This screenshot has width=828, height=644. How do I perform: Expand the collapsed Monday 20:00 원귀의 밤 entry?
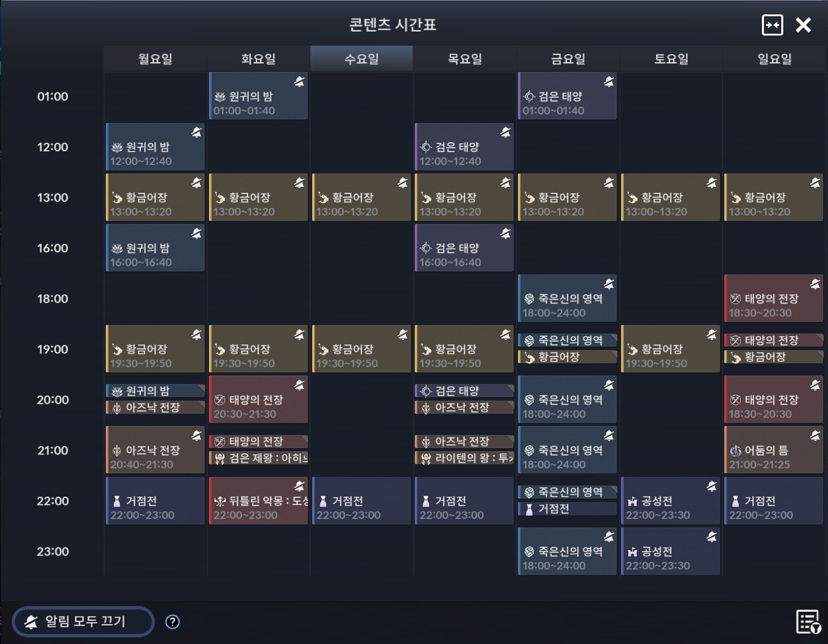[x=155, y=391]
